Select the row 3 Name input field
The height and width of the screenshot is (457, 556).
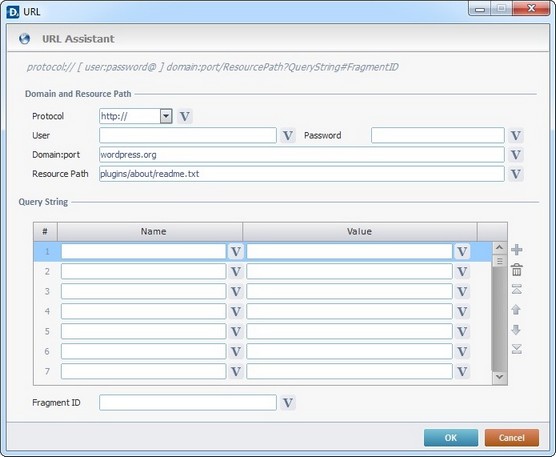click(143, 291)
